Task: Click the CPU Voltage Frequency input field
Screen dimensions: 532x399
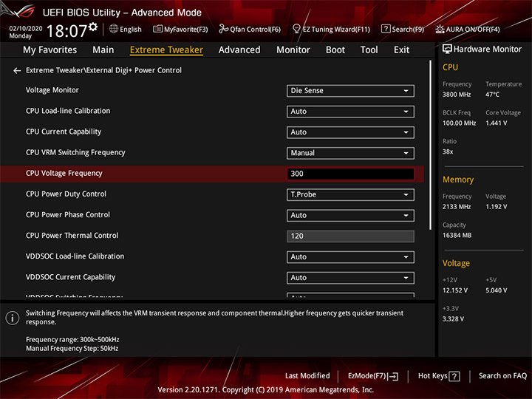Action: pyautogui.click(x=350, y=174)
